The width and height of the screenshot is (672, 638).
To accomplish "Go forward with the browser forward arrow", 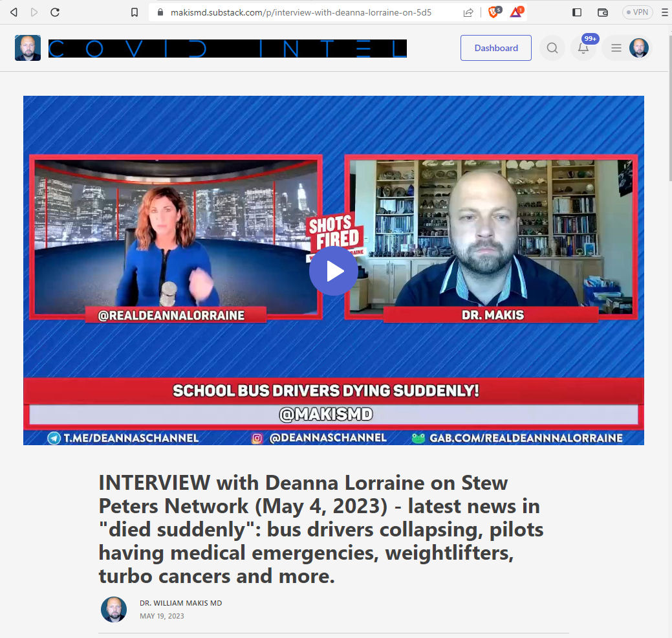I will [34, 12].
